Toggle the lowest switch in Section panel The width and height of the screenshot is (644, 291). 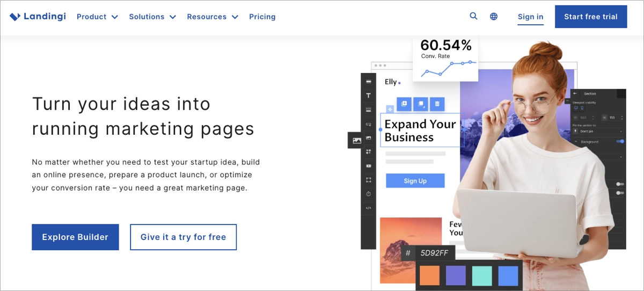click(x=620, y=193)
